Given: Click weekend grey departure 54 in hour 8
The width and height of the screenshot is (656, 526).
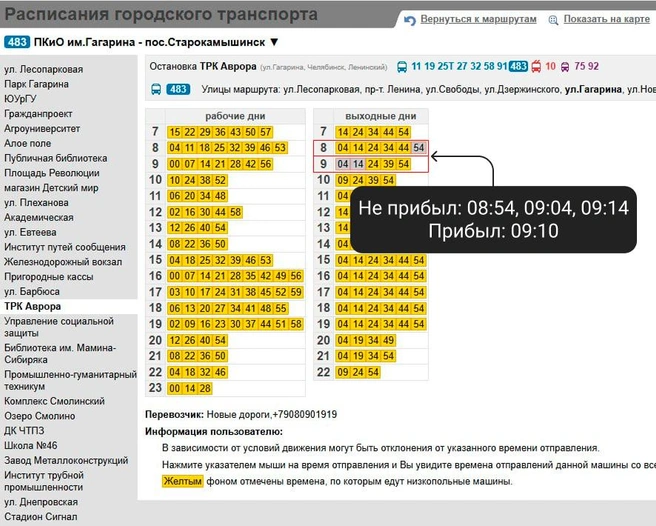Looking at the screenshot, I should tap(419, 148).
